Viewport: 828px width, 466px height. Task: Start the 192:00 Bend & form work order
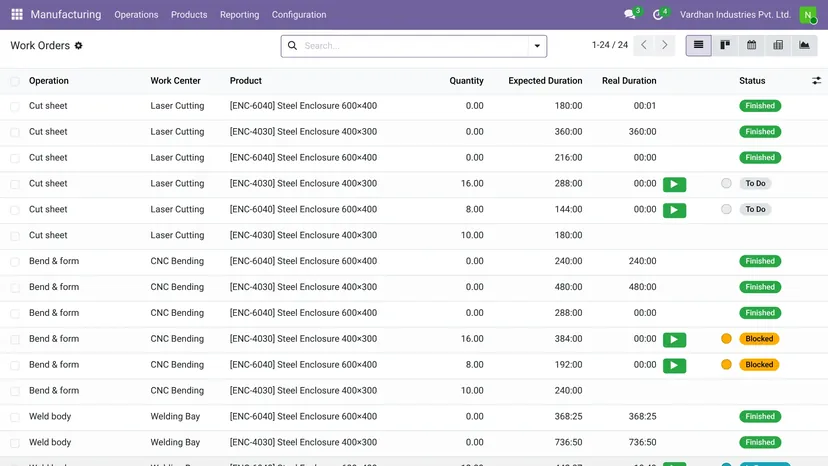(674, 365)
